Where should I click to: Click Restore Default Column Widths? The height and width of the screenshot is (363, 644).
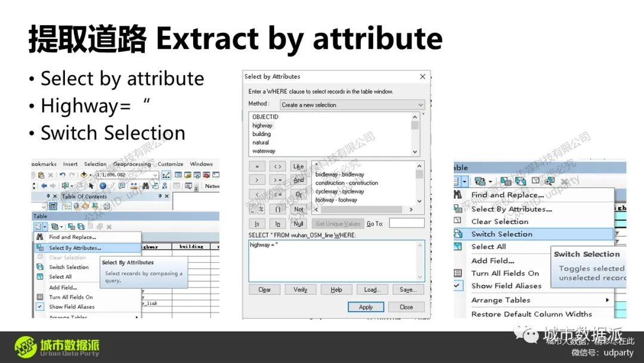pyautogui.click(x=531, y=314)
